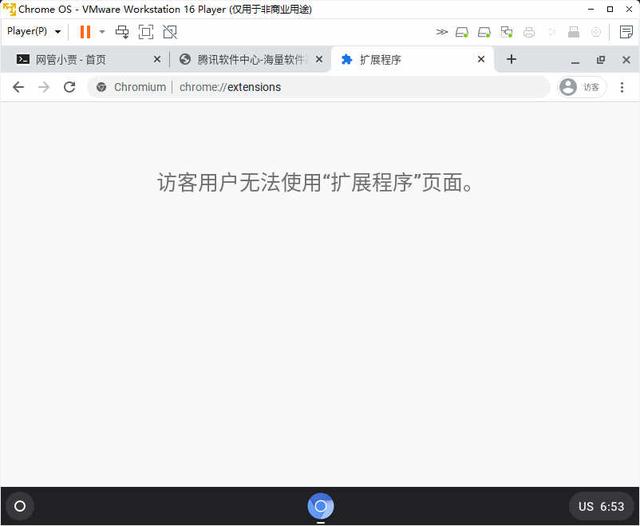Viewport: 640px width, 526px height.
Task: Pause the virtual machine
Action: (x=85, y=32)
